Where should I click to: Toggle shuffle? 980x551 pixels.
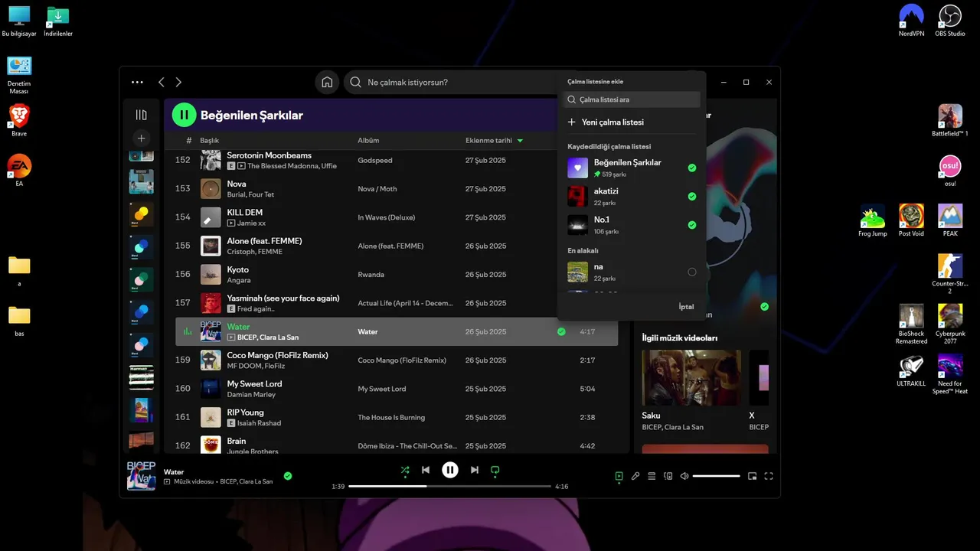[x=404, y=470]
